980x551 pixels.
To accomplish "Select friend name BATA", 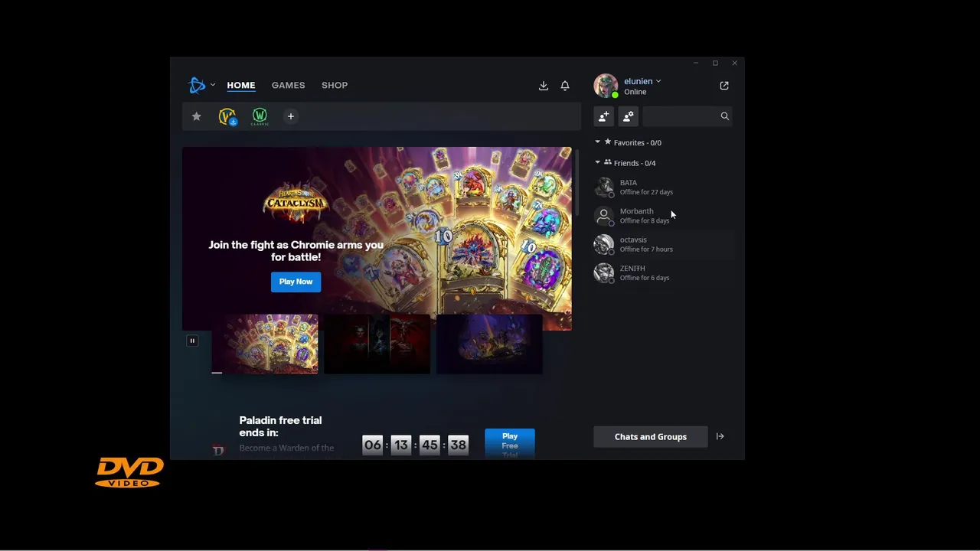I will pyautogui.click(x=629, y=183).
